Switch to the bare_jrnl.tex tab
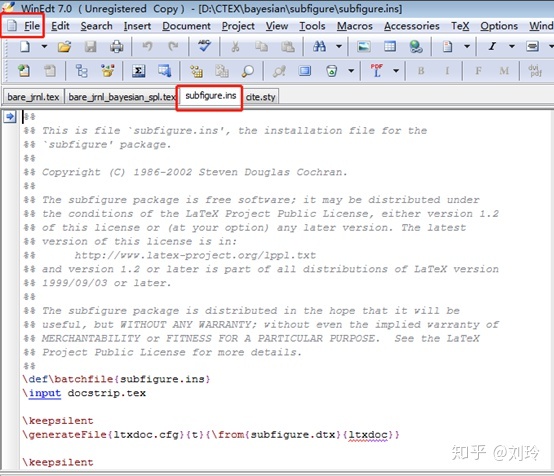The height and width of the screenshot is (476, 554). [33, 96]
